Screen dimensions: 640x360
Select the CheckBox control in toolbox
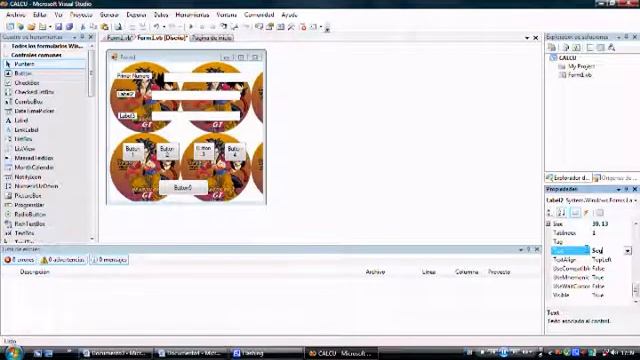(x=44, y=83)
